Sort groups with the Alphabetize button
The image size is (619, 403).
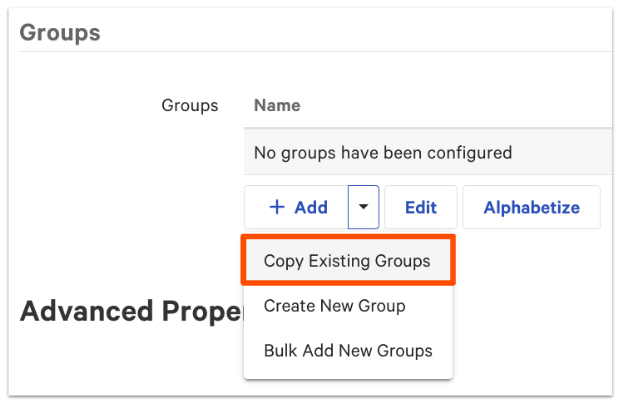coord(531,207)
